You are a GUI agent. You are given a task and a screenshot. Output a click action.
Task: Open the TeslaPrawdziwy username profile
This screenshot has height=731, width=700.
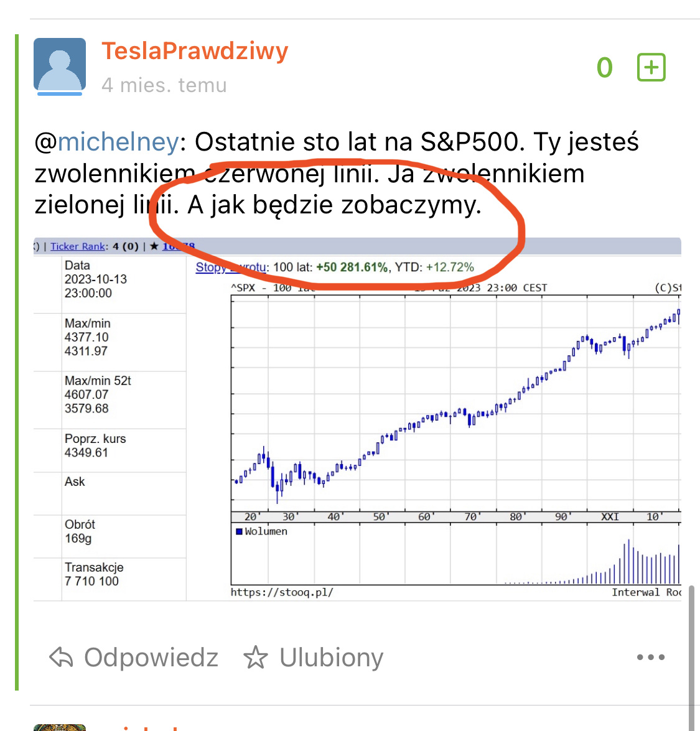coord(195,51)
